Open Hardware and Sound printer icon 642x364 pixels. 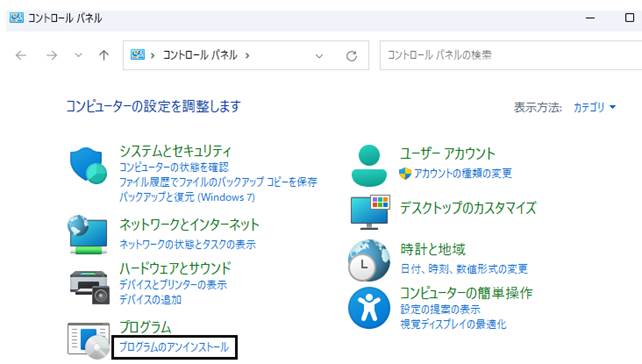coord(89,287)
